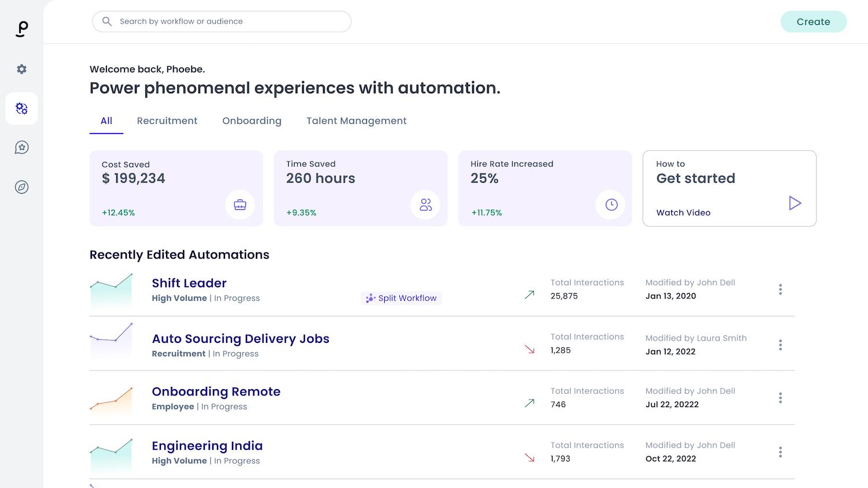Open more options for Shift Leader

(x=780, y=289)
